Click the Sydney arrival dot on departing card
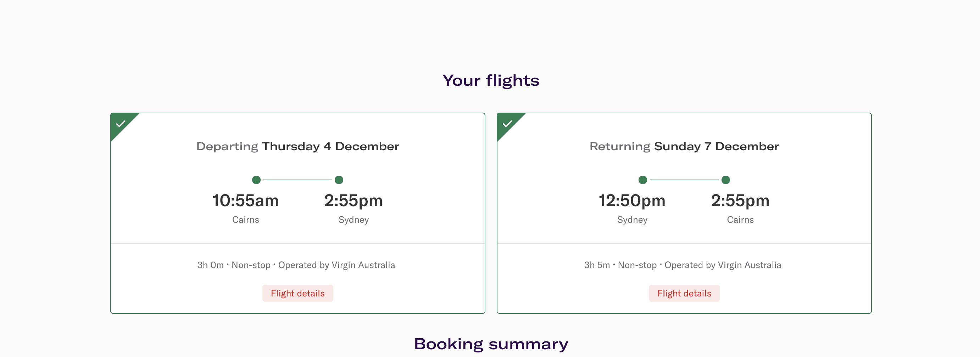The image size is (980, 357). (339, 180)
